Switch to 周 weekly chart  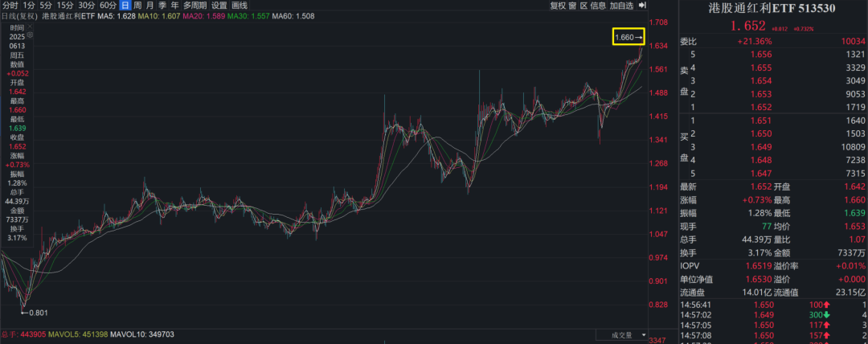pos(137,6)
